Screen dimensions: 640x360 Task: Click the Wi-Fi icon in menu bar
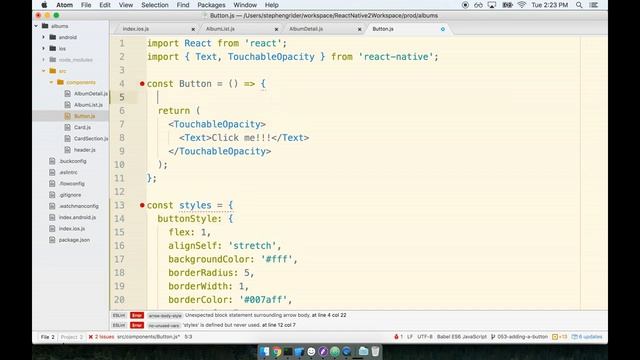[x=522, y=5]
